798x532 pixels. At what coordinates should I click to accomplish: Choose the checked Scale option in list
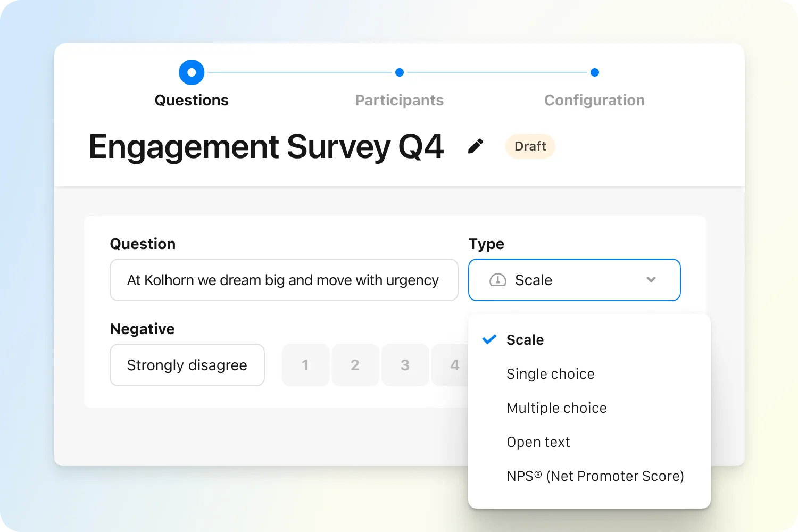pos(525,340)
